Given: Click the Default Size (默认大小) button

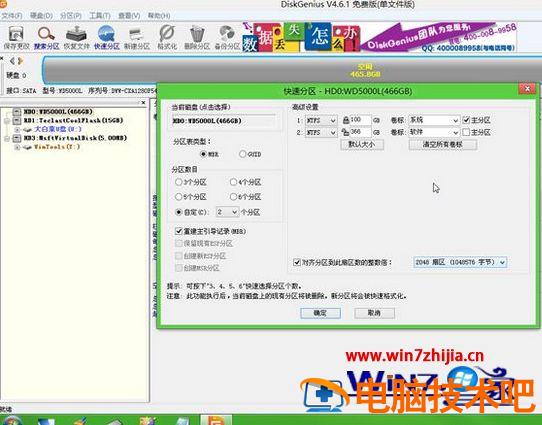Looking at the screenshot, I should (x=362, y=144).
